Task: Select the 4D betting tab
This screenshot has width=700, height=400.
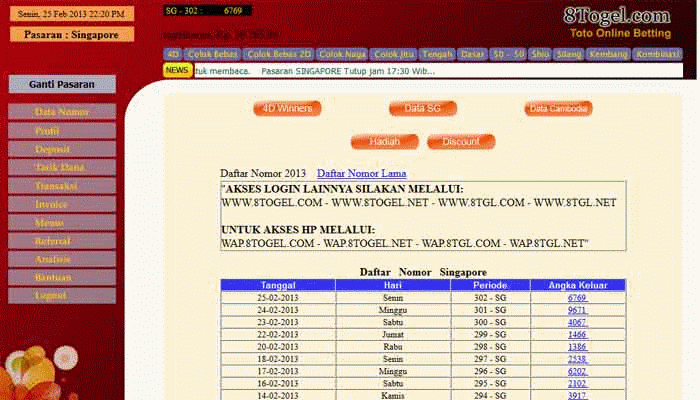Action: click(173, 54)
